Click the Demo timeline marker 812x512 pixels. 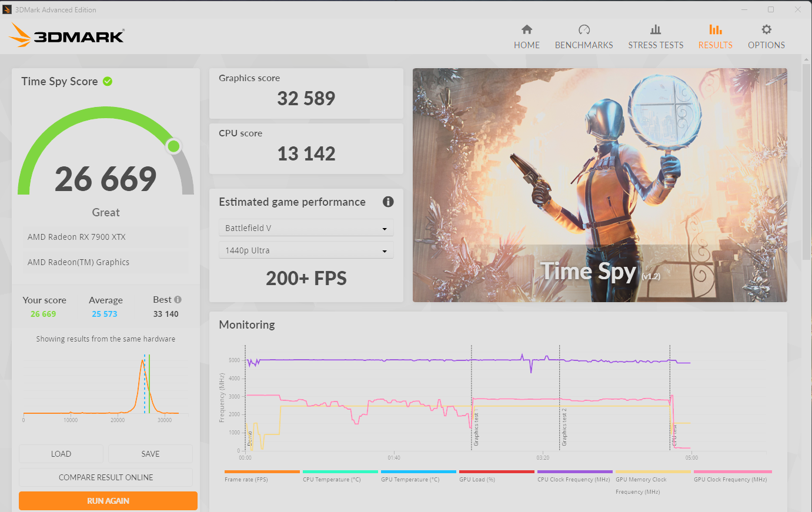click(x=250, y=438)
